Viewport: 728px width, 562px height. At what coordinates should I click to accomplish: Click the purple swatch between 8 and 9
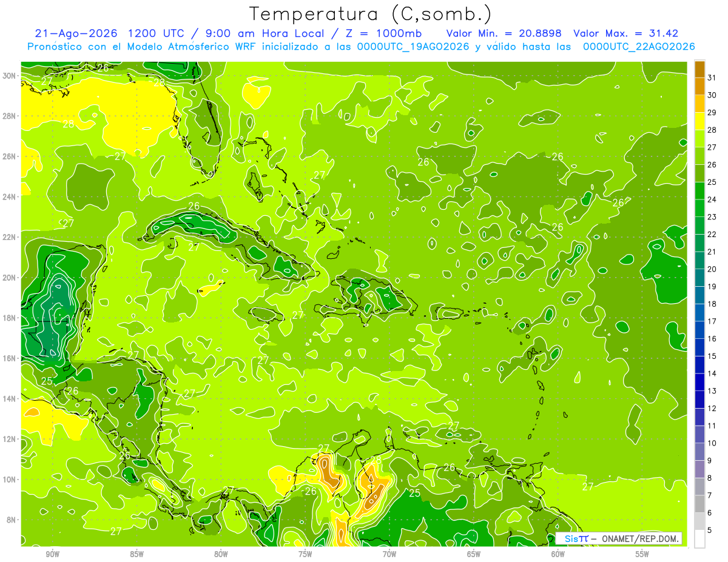(700, 469)
